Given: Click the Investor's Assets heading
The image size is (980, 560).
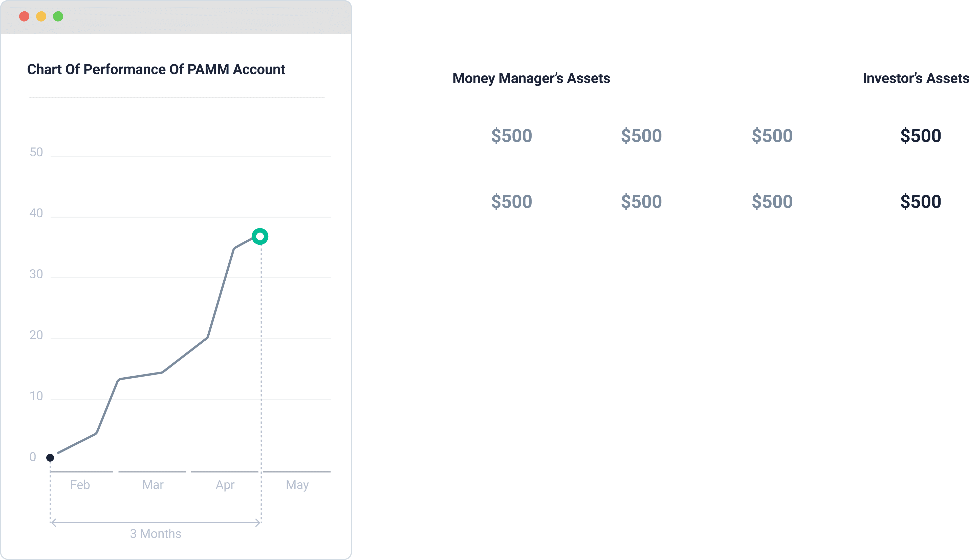Looking at the screenshot, I should (916, 78).
